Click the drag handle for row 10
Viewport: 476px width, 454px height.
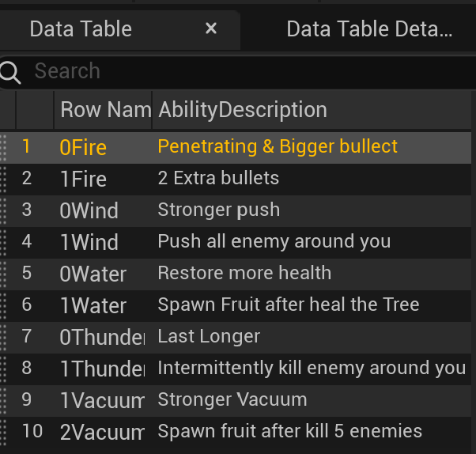point(5,432)
